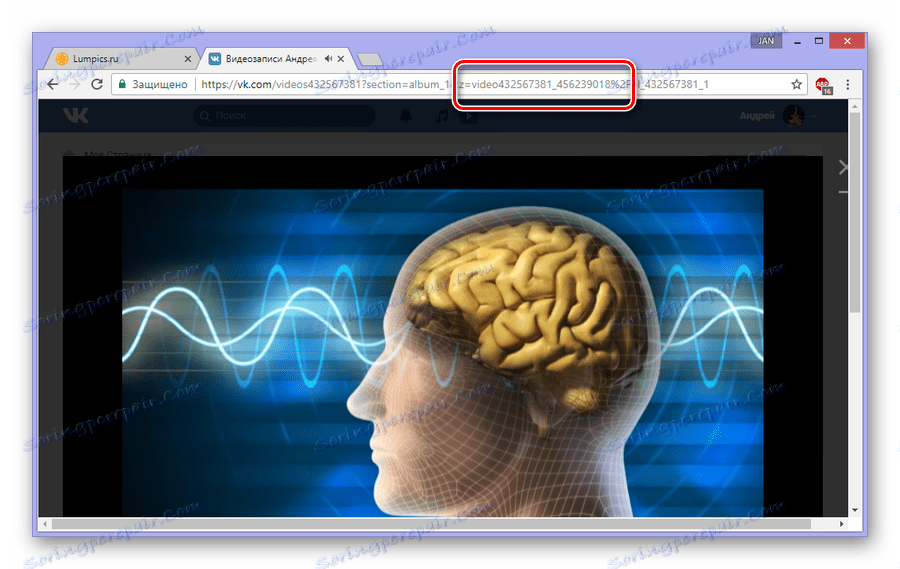Click the scroll up arrow on right
The width and height of the screenshot is (900, 569).
(855, 106)
